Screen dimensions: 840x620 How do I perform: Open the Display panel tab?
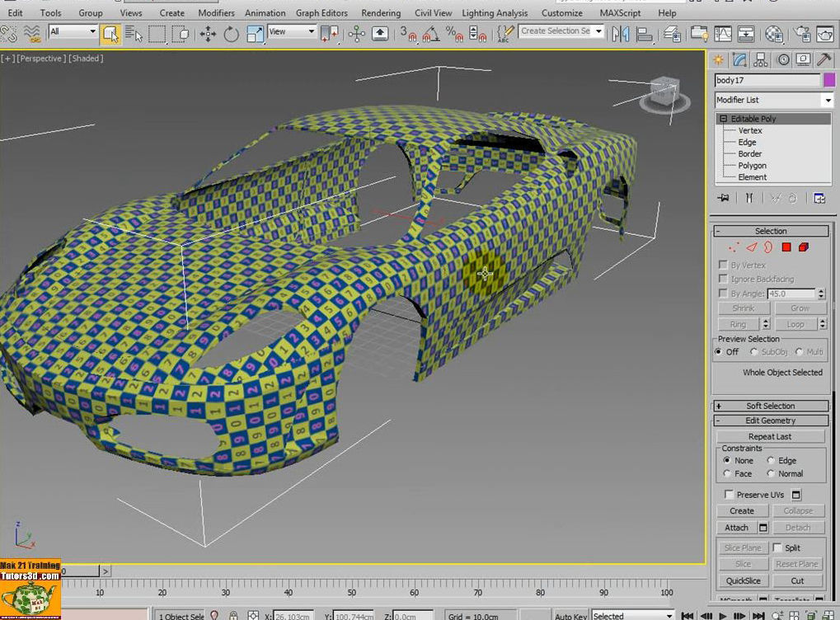click(803, 59)
